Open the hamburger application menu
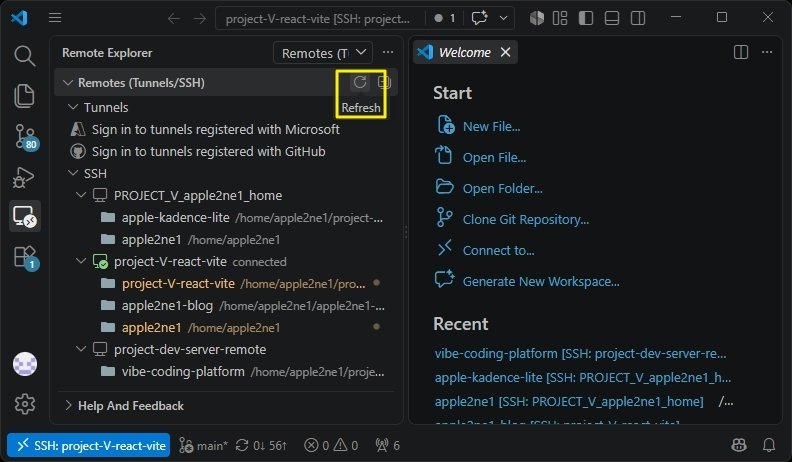This screenshot has height=462, width=792. pyautogui.click(x=55, y=18)
